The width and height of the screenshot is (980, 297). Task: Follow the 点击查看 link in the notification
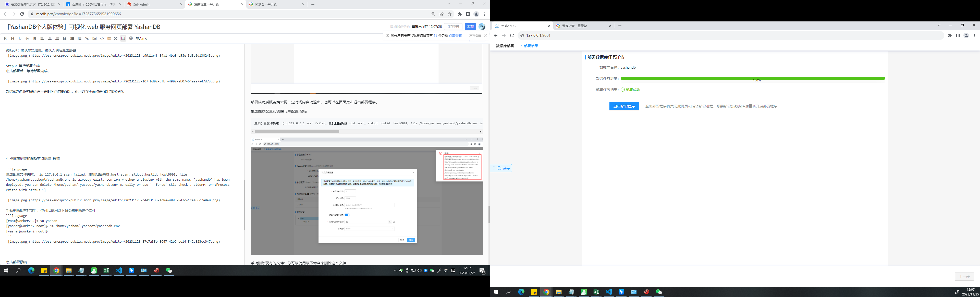[x=455, y=35]
